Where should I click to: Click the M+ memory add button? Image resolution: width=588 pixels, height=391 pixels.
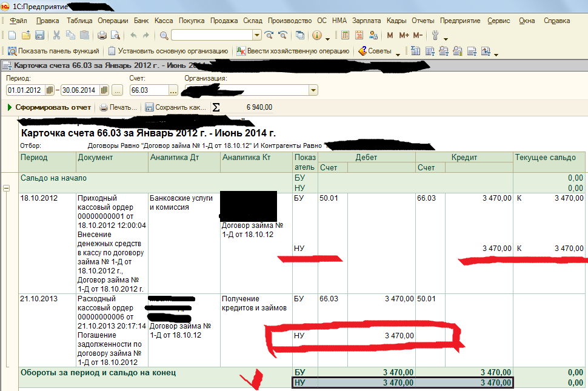pos(404,35)
